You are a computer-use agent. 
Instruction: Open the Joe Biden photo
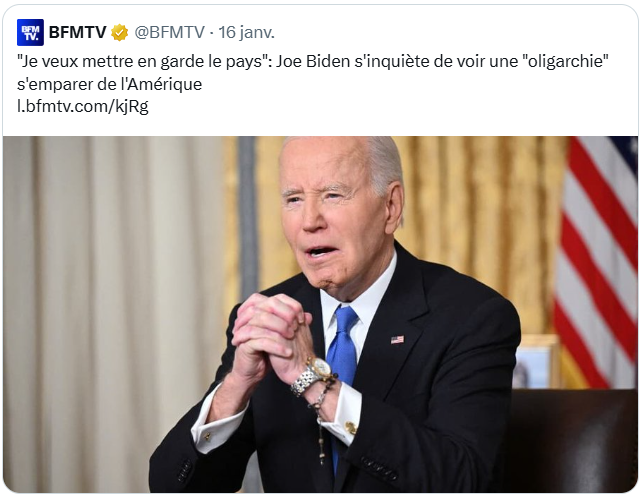(320, 314)
